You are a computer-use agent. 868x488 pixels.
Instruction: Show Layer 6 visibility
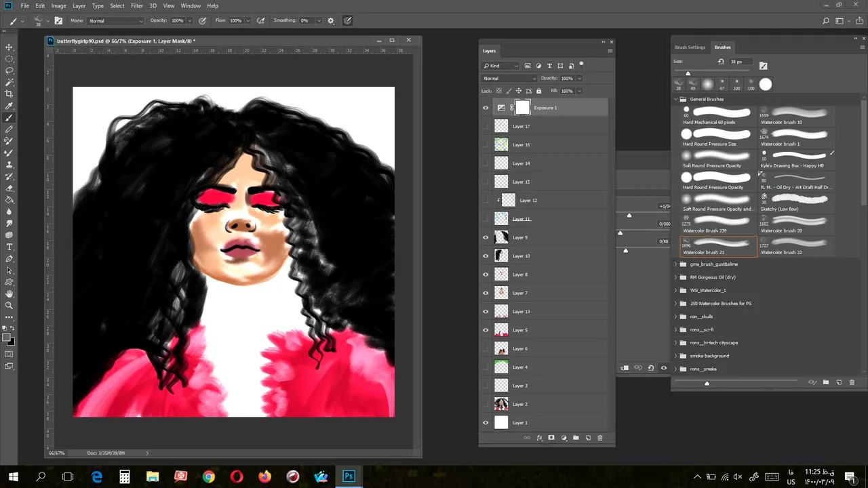(486, 348)
